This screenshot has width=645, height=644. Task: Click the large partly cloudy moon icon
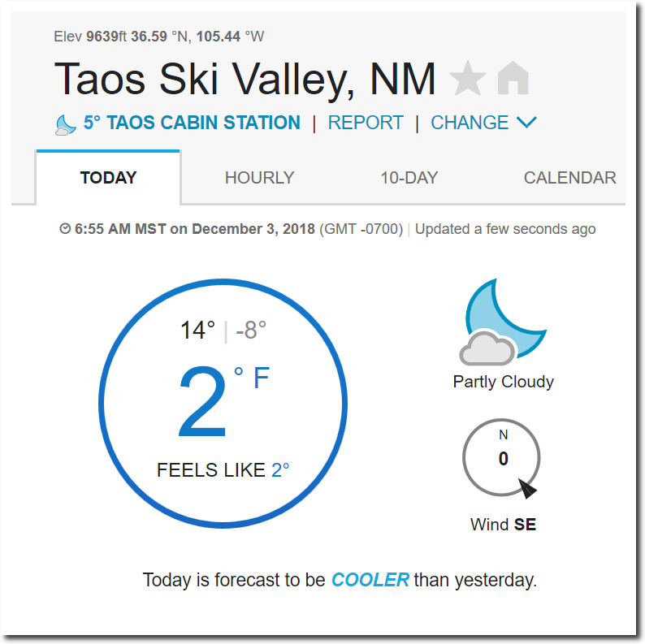tap(503, 322)
